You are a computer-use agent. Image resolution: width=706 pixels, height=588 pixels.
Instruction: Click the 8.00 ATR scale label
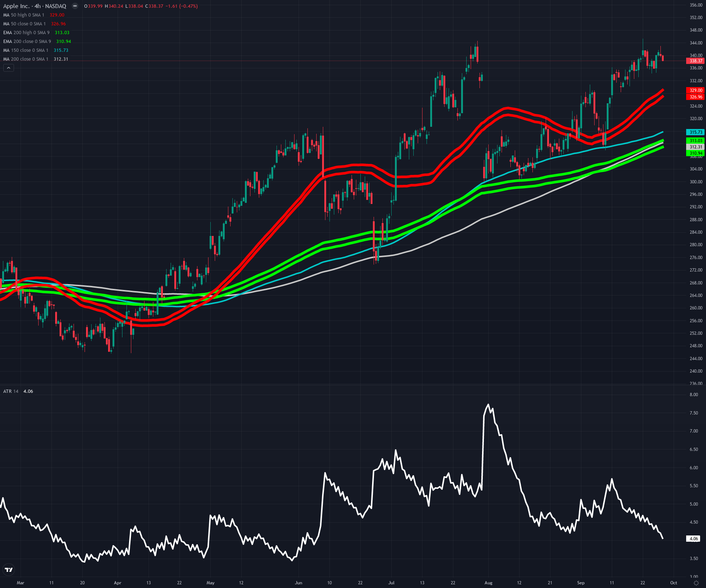(694, 395)
